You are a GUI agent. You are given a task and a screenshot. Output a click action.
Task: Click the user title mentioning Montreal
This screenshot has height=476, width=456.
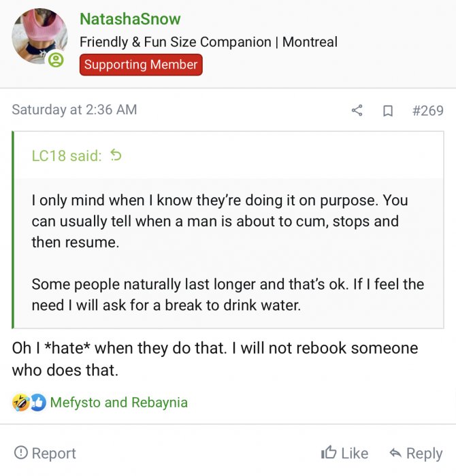pos(208,41)
